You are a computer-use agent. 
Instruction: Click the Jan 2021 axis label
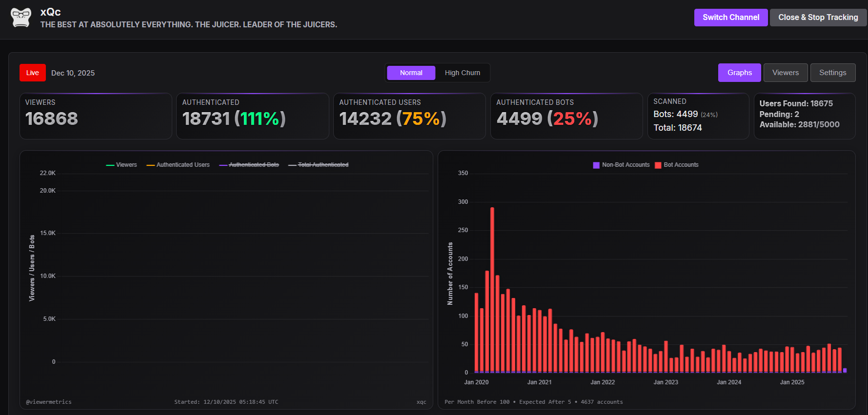click(x=540, y=382)
